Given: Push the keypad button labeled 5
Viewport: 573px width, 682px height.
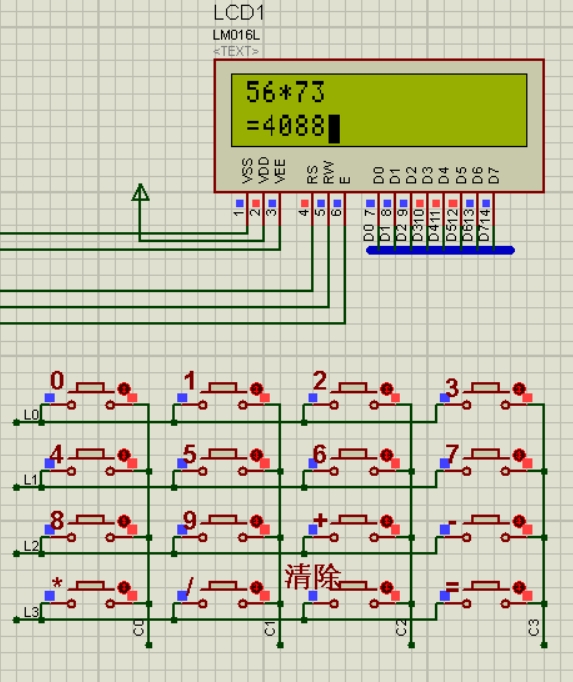Looking at the screenshot, I should pos(223,454).
